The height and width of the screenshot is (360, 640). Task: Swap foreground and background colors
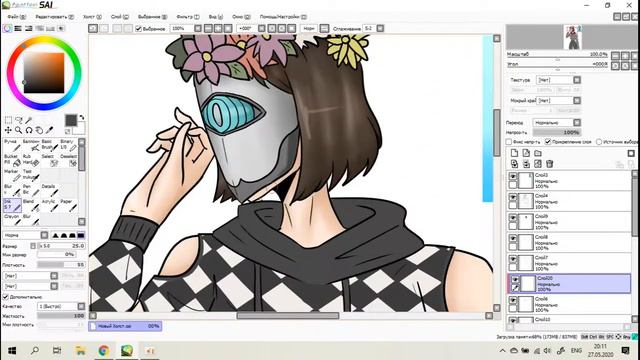pos(82,118)
